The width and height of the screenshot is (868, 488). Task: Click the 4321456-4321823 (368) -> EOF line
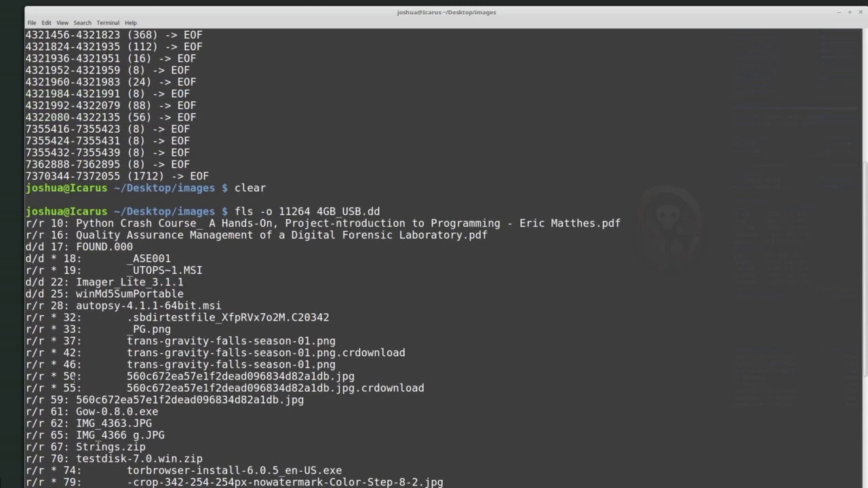114,35
